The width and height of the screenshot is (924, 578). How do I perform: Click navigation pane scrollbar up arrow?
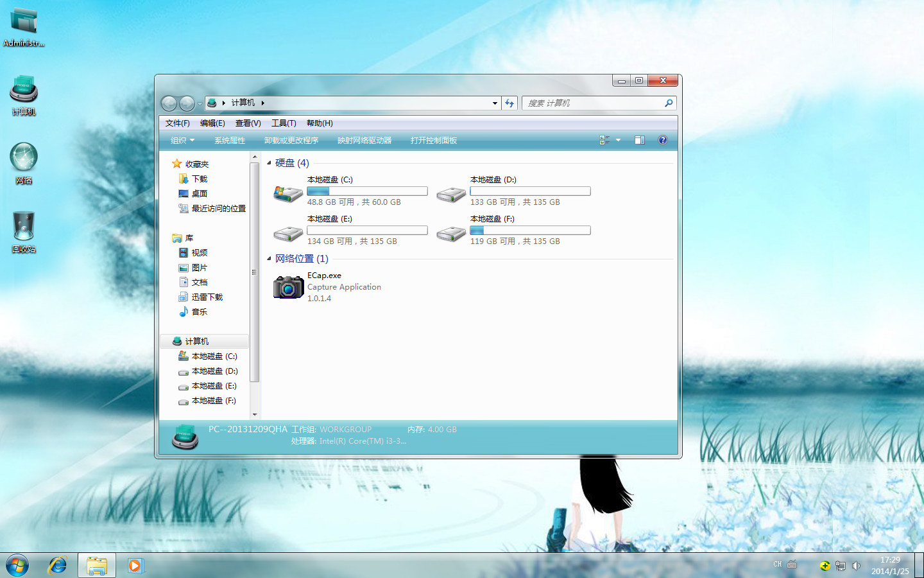[x=255, y=157]
